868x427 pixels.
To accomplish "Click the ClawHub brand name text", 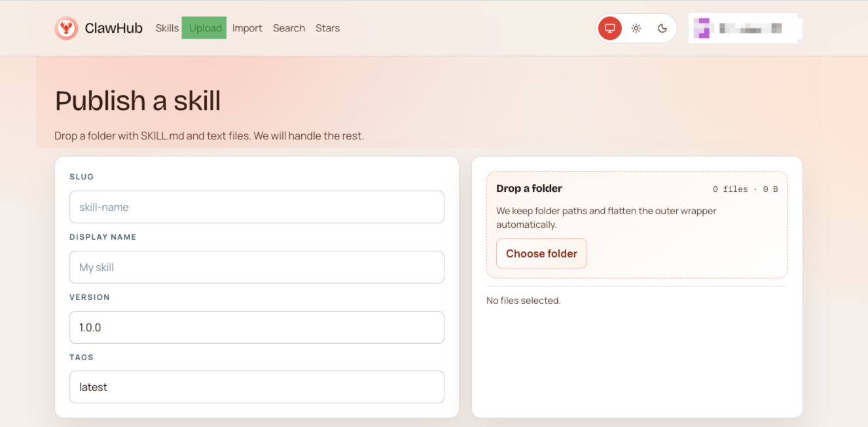I will click(113, 28).
